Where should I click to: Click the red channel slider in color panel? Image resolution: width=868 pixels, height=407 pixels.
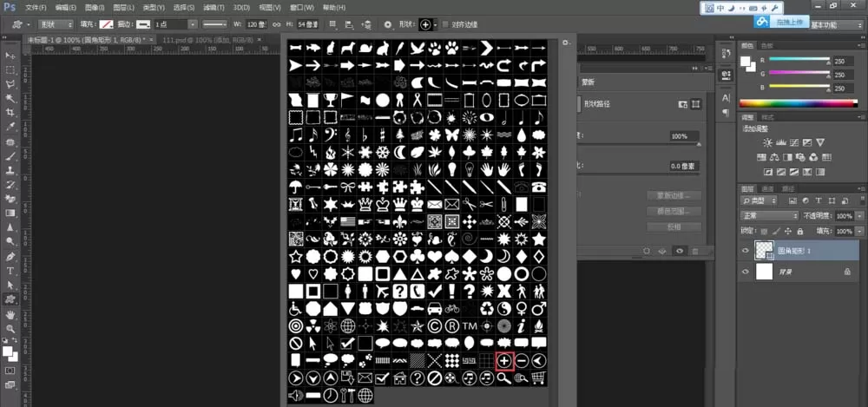799,59
